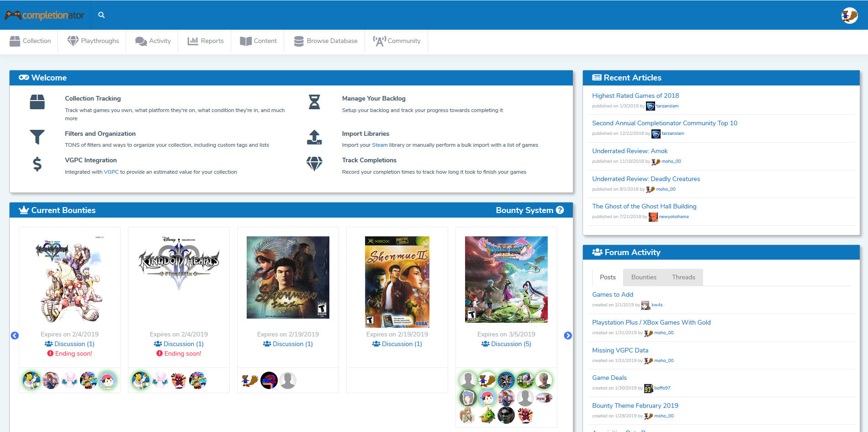Click Ending soon warning on first Kingdom Hearts
The image size is (868, 432).
(69, 354)
